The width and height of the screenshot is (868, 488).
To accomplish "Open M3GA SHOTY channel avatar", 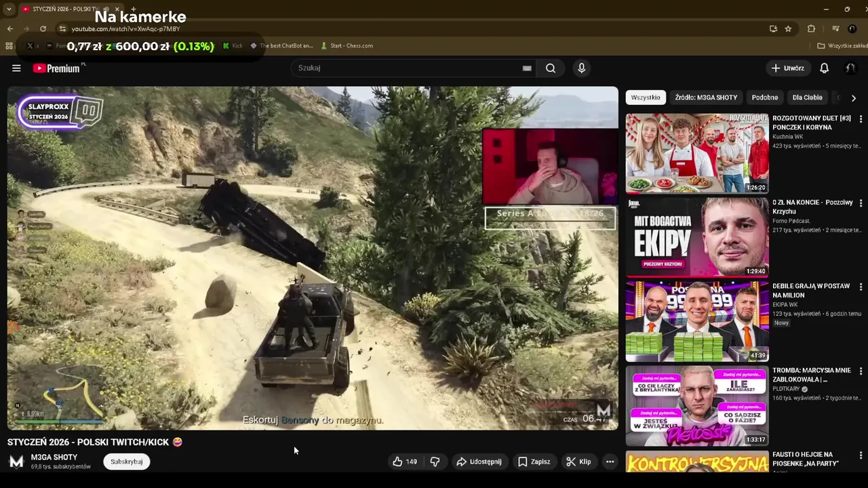I will [x=16, y=462].
